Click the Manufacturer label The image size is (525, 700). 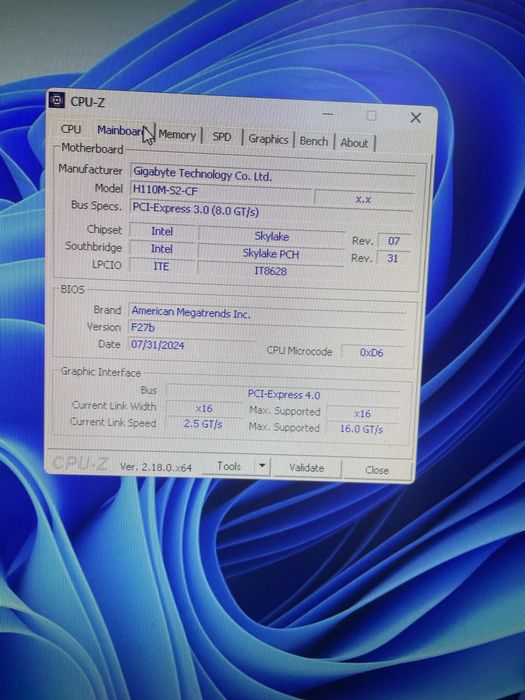(x=90, y=170)
